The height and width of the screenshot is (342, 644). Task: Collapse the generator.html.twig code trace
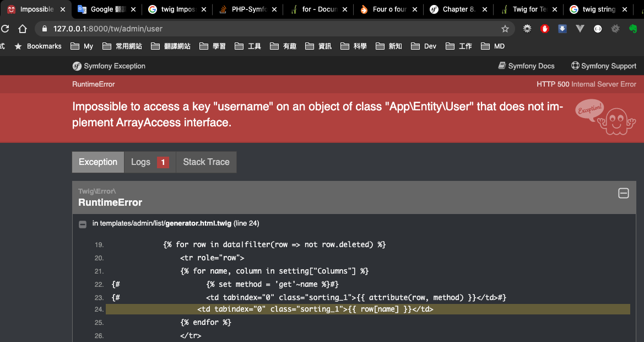tap(83, 224)
